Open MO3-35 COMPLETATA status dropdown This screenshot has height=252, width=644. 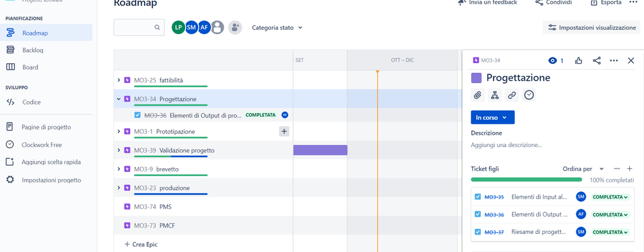pyautogui.click(x=610, y=197)
